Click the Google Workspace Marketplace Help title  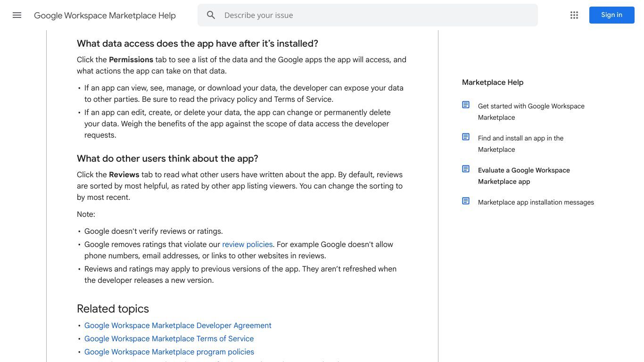105,16
